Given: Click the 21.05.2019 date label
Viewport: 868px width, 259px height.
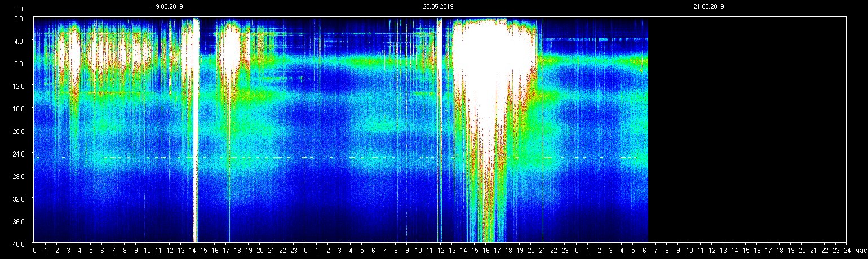Looking at the screenshot, I should click(708, 7).
